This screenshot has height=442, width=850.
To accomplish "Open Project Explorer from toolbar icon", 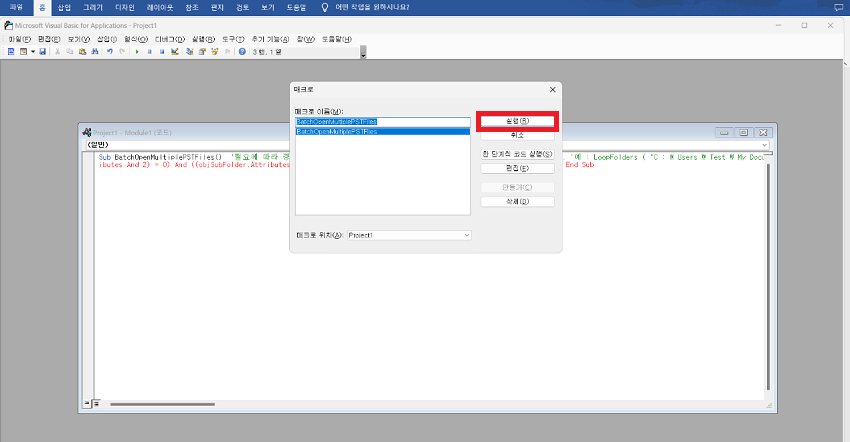I will coord(189,51).
